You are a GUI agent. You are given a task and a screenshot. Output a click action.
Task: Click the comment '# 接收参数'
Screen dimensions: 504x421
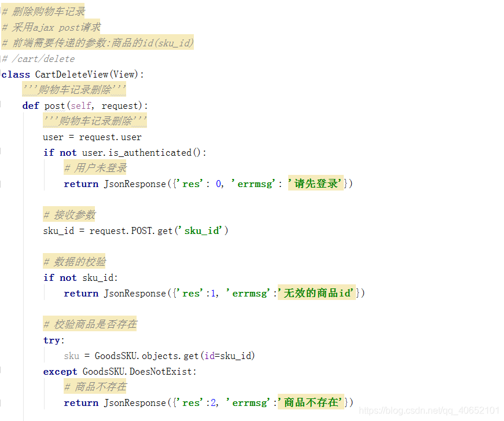pos(69,214)
